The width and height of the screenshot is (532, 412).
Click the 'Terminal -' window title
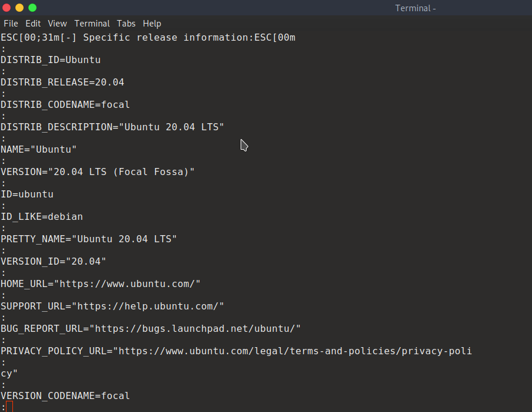point(415,8)
